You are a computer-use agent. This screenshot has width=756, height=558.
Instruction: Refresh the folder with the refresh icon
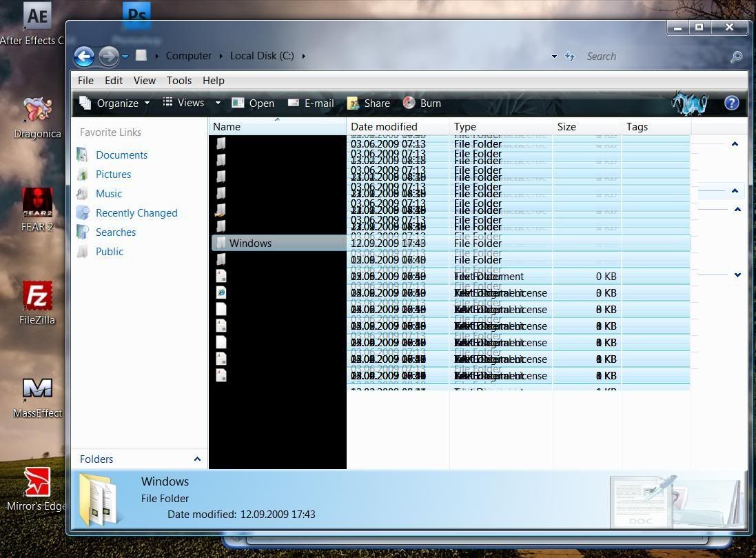pyautogui.click(x=571, y=57)
